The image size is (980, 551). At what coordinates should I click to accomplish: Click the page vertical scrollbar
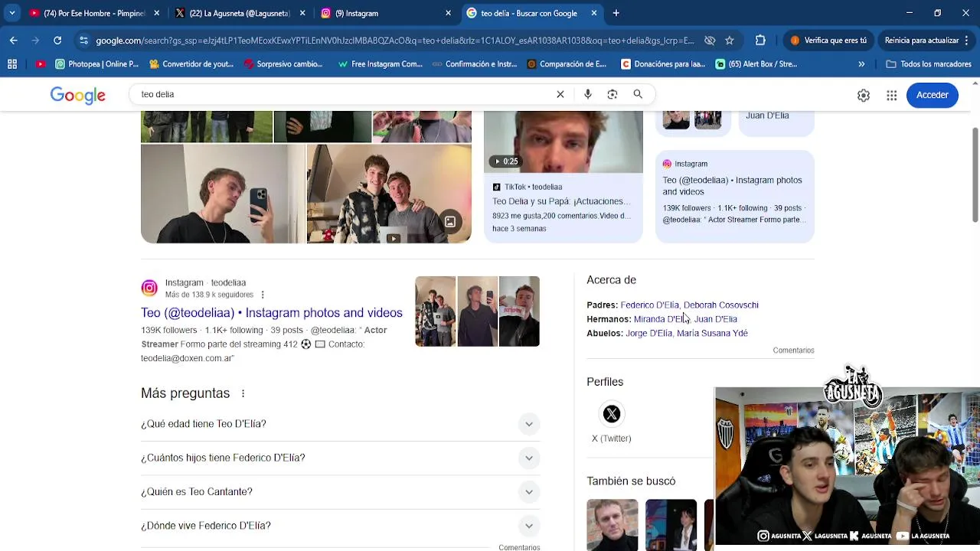point(975,176)
